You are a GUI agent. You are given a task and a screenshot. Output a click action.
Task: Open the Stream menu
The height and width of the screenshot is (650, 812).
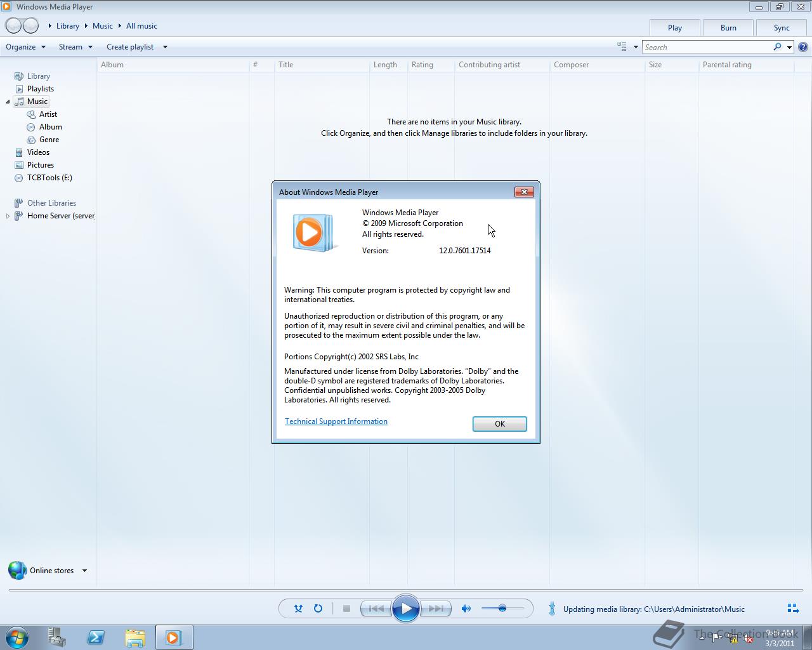[75, 47]
